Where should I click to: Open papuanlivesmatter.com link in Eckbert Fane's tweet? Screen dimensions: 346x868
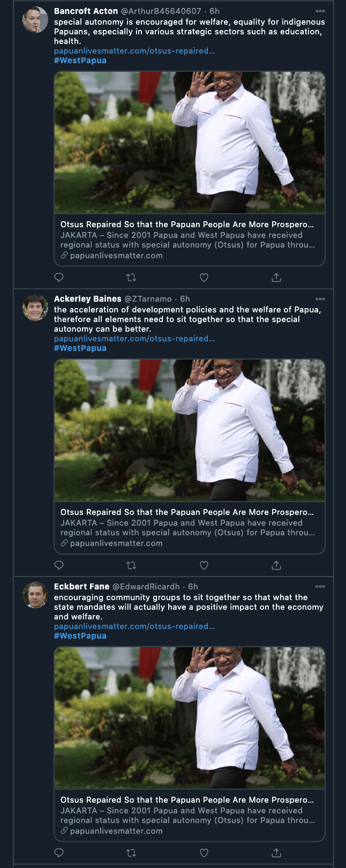coord(134,626)
